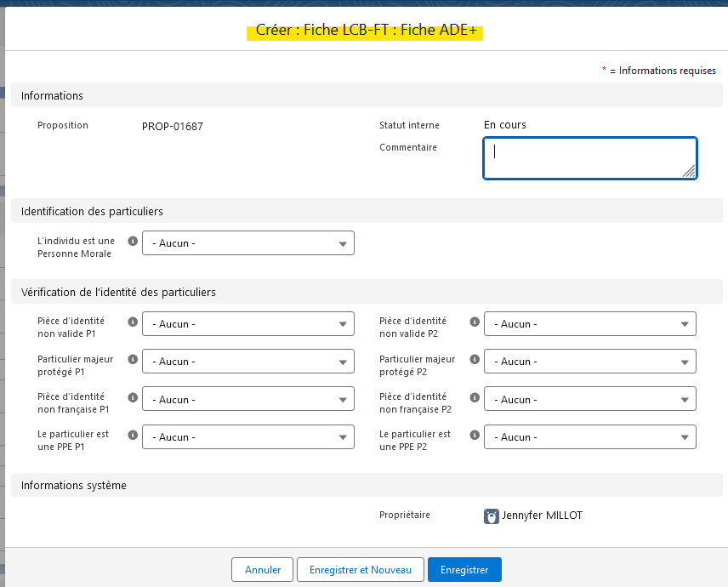Viewport: 728px width, 587px height.
Task: Open Le particulier est une PPE P1 dropdown
Action: 247,437
